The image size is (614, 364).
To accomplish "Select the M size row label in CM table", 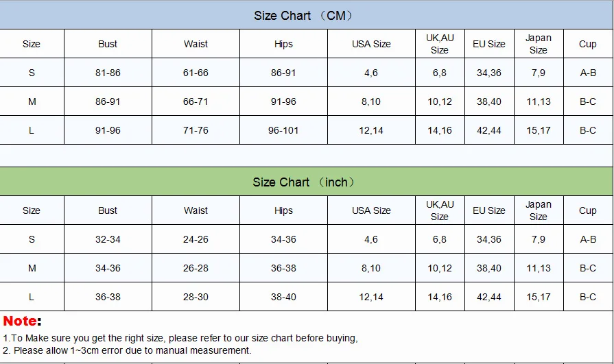I will (32, 101).
